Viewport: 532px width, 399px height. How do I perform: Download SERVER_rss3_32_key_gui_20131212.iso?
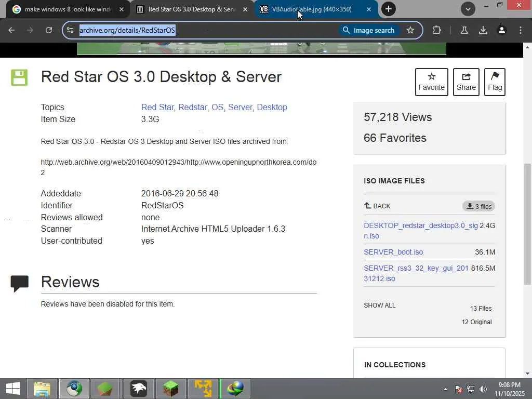(x=416, y=273)
